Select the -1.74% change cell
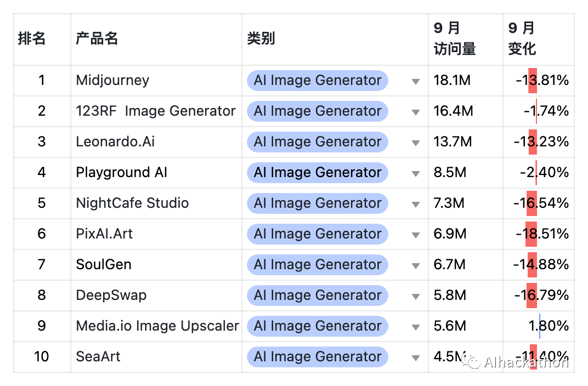This screenshot has width=588, height=386. [x=539, y=111]
